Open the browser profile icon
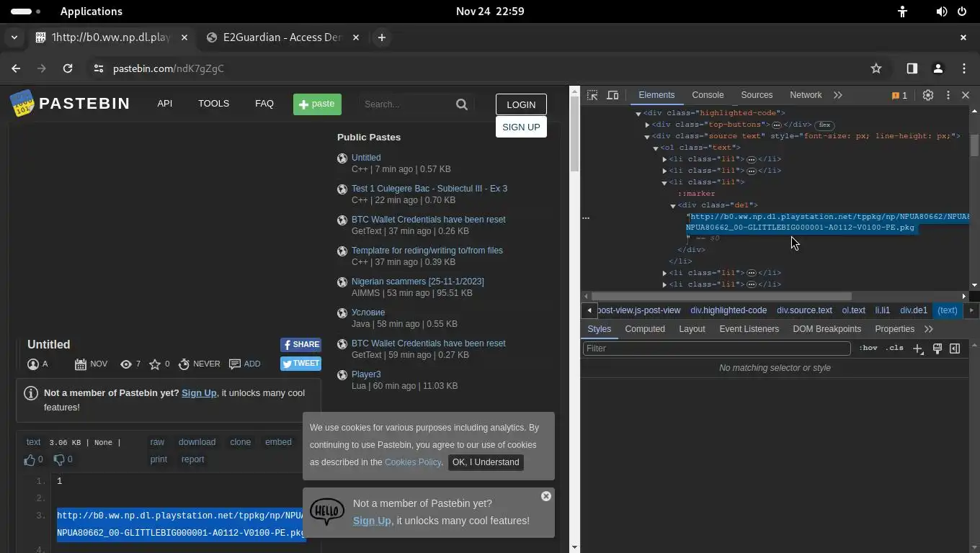Screen dimensions: 980x553 pos(937,68)
